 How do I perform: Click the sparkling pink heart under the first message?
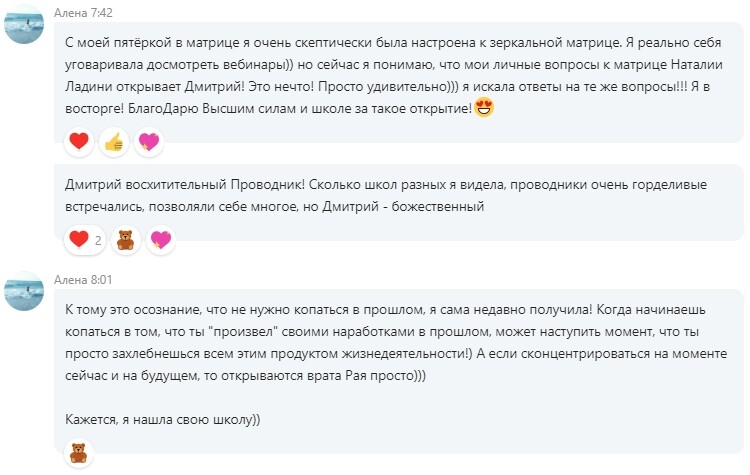pyautogui.click(x=148, y=142)
